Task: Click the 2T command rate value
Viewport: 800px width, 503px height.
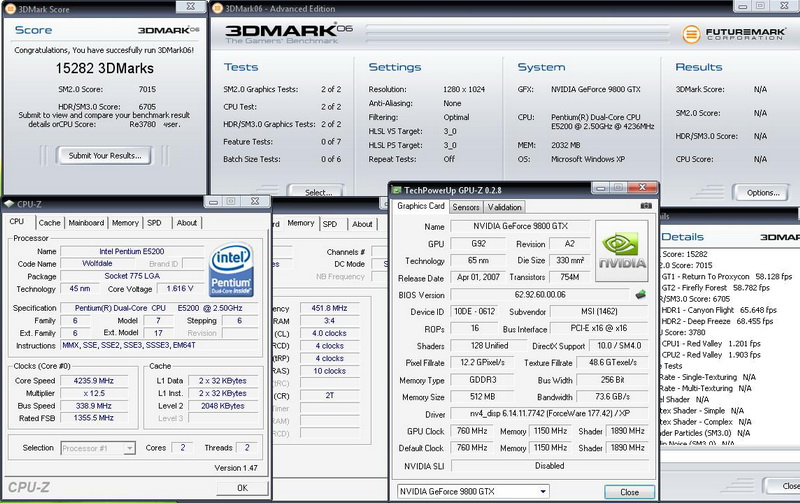Action: 330,396
